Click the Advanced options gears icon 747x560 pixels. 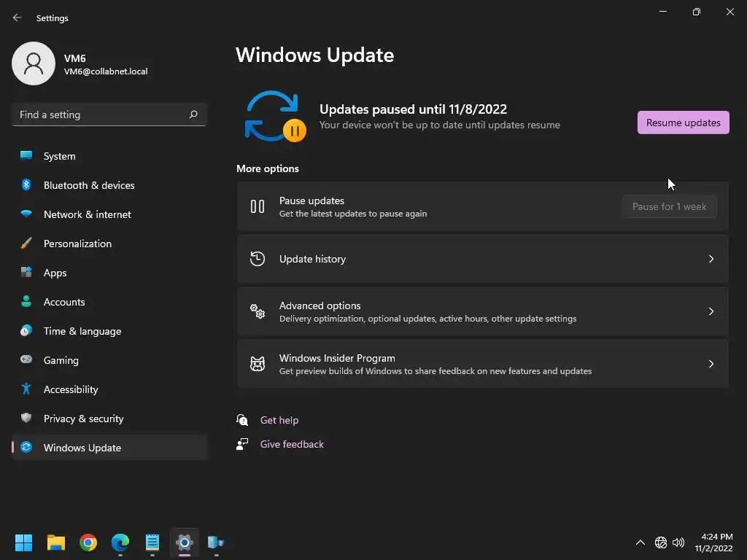[x=258, y=311]
